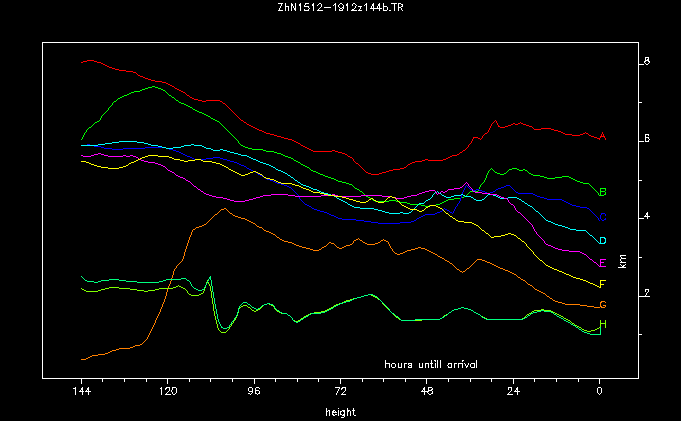This screenshot has height=421, width=681.
Task: Click the 'height' label below the chart
Action: (x=340, y=412)
